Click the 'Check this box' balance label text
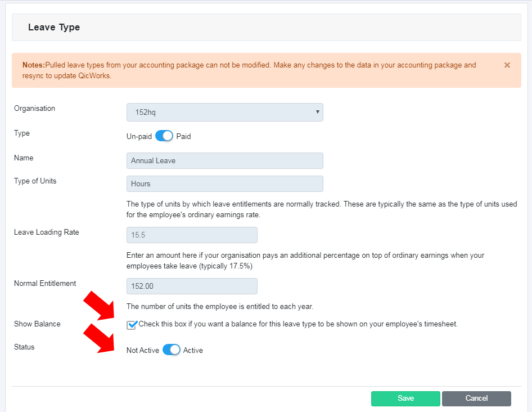Screen dimensions: 532x412 pyautogui.click(x=298, y=324)
